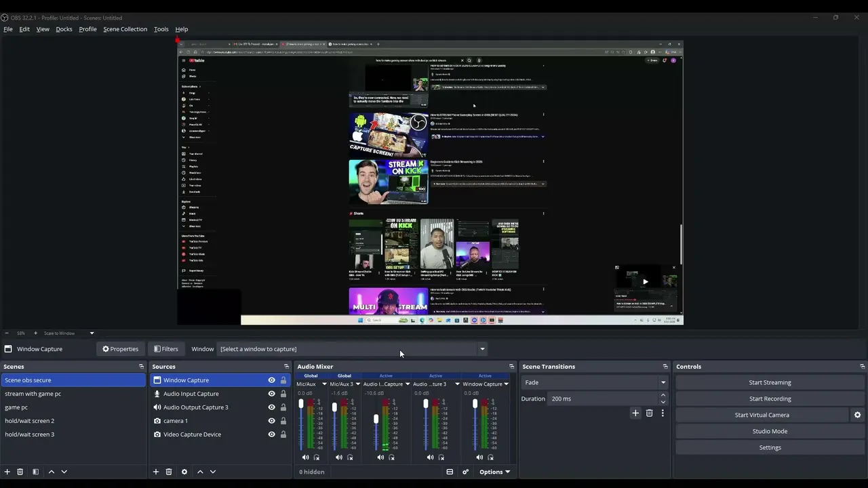Open Settings from the Controls dock
This screenshot has height=488, width=868.
tap(770, 447)
